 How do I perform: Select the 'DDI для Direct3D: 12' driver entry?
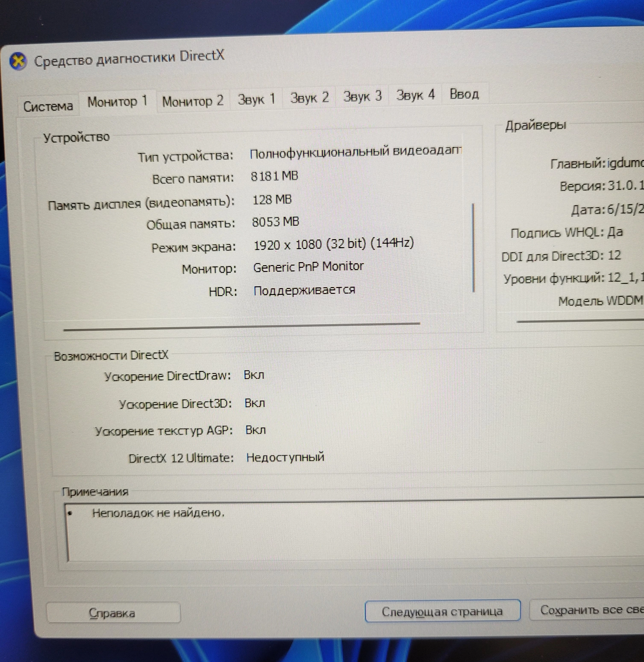[x=561, y=256]
